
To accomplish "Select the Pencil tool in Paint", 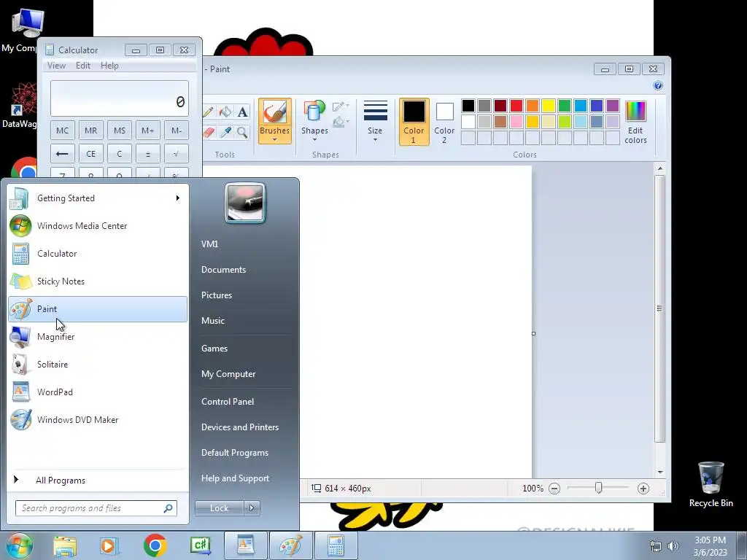I will point(208,112).
